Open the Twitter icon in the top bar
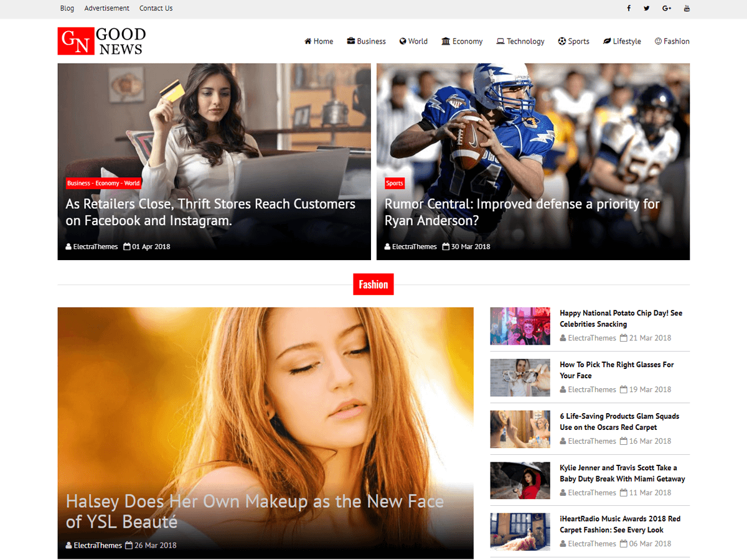 click(647, 8)
